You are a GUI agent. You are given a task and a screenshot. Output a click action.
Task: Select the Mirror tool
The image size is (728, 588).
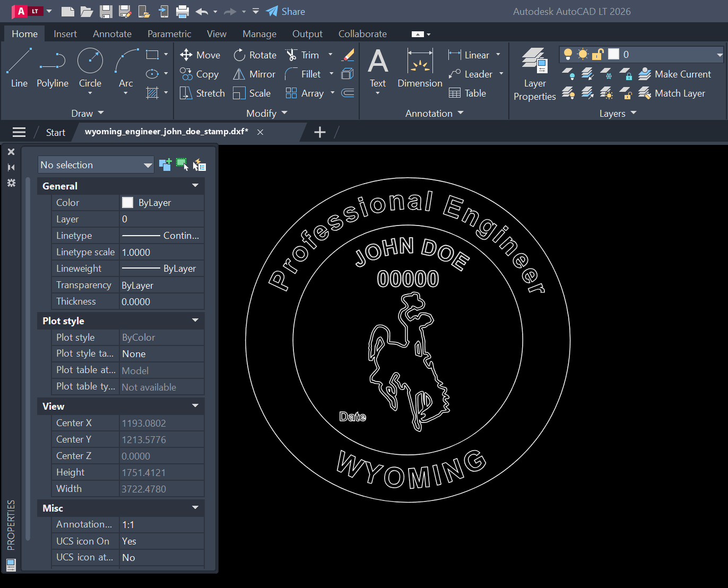pyautogui.click(x=254, y=74)
